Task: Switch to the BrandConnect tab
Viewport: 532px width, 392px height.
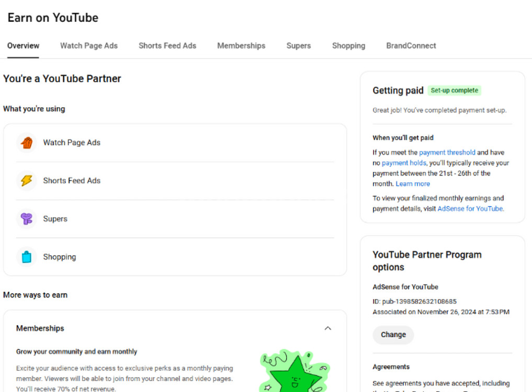Action: [411, 46]
